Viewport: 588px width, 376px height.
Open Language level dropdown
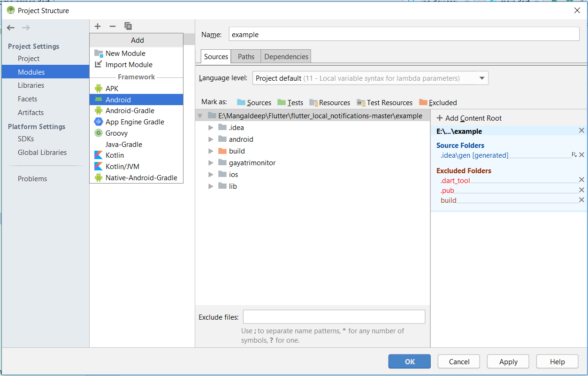pyautogui.click(x=370, y=78)
